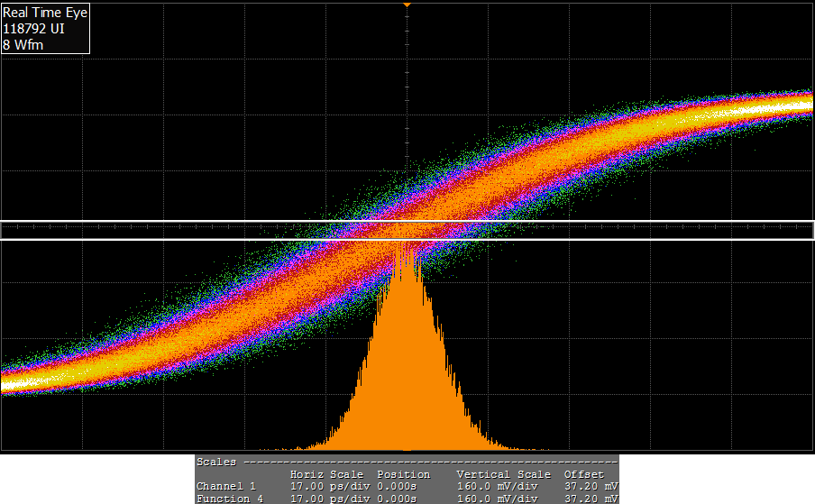The image size is (815, 504).
Task: Click Channel 1 position value 0.000s
Action: click(x=397, y=487)
